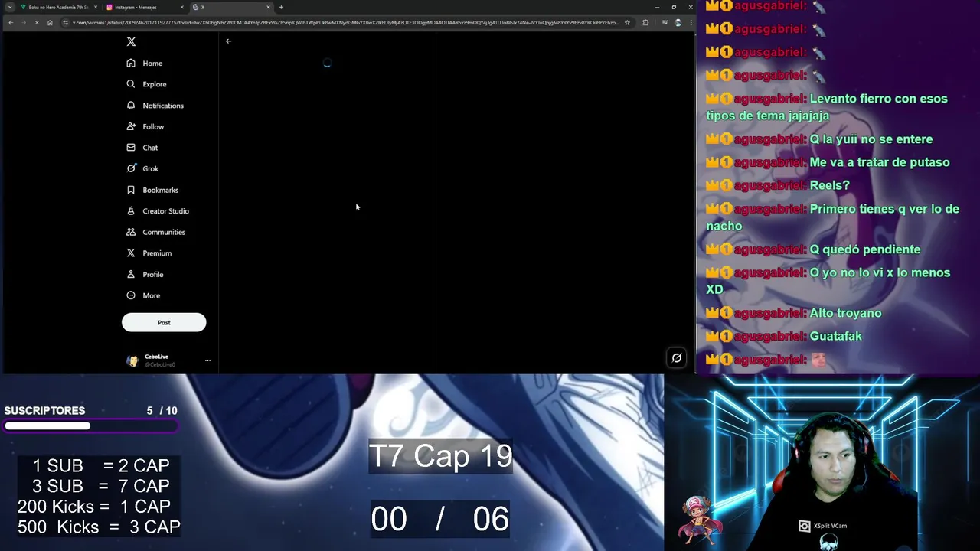Click chat message 'Guatafak'

[x=835, y=336]
